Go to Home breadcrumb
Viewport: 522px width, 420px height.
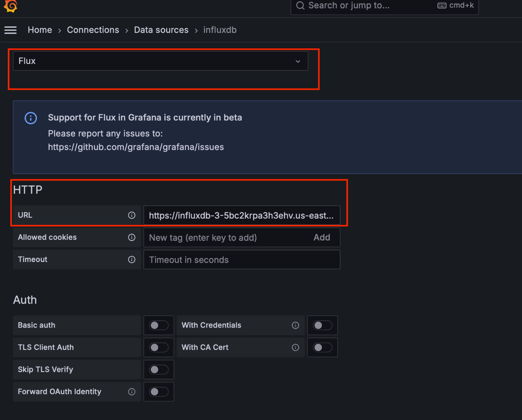pos(40,30)
